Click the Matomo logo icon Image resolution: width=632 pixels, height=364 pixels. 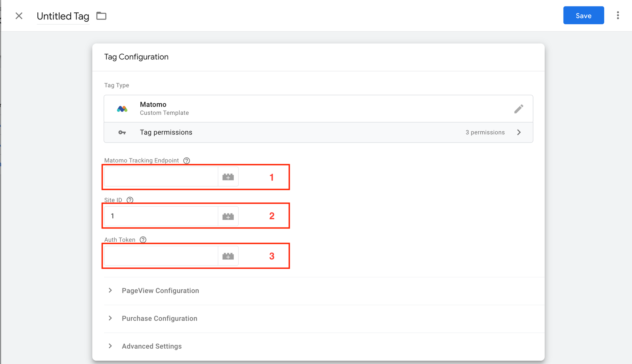(x=122, y=109)
